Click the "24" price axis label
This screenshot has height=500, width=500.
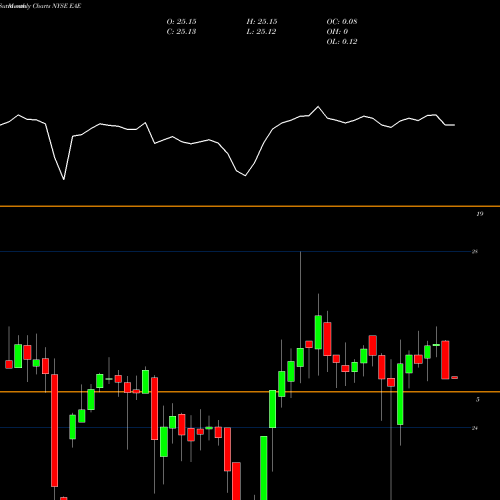(475, 428)
